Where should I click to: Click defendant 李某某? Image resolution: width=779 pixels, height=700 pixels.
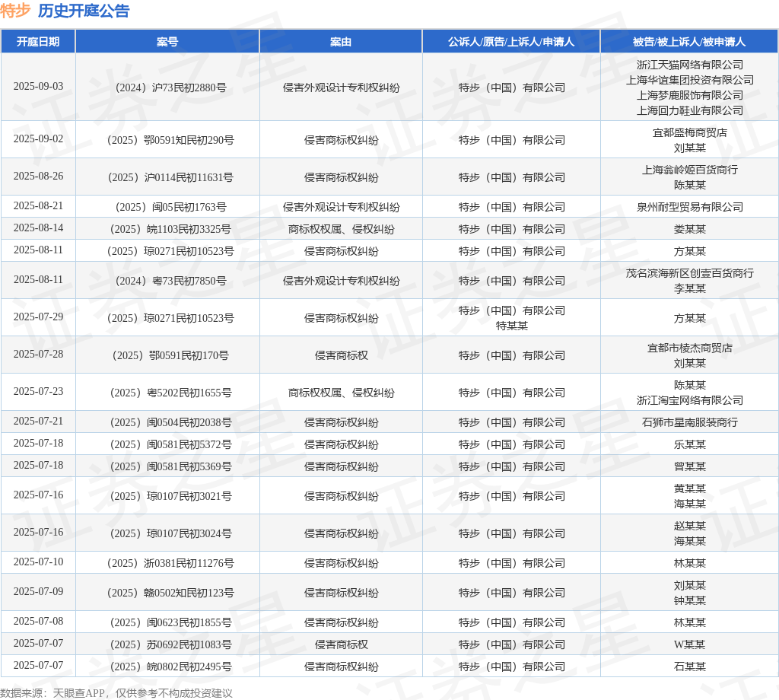tap(689, 288)
